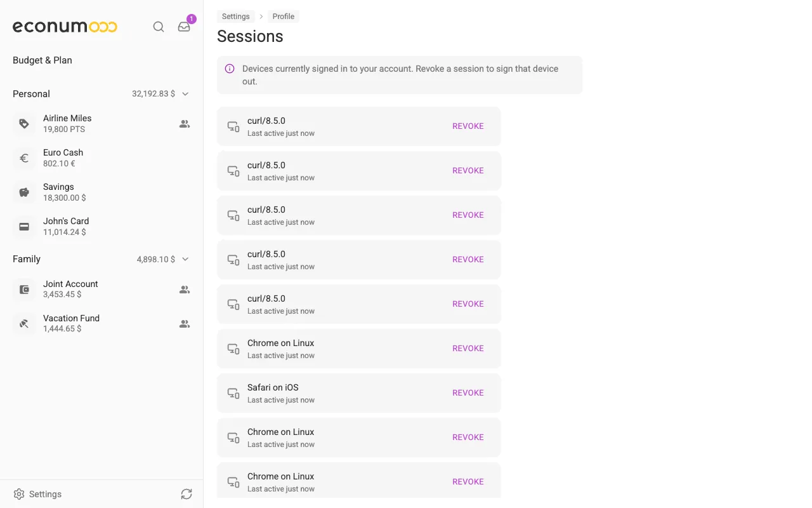The image size is (812, 508).
Task: Click shared-users icon on Vacation Fund
Action: [185, 324]
